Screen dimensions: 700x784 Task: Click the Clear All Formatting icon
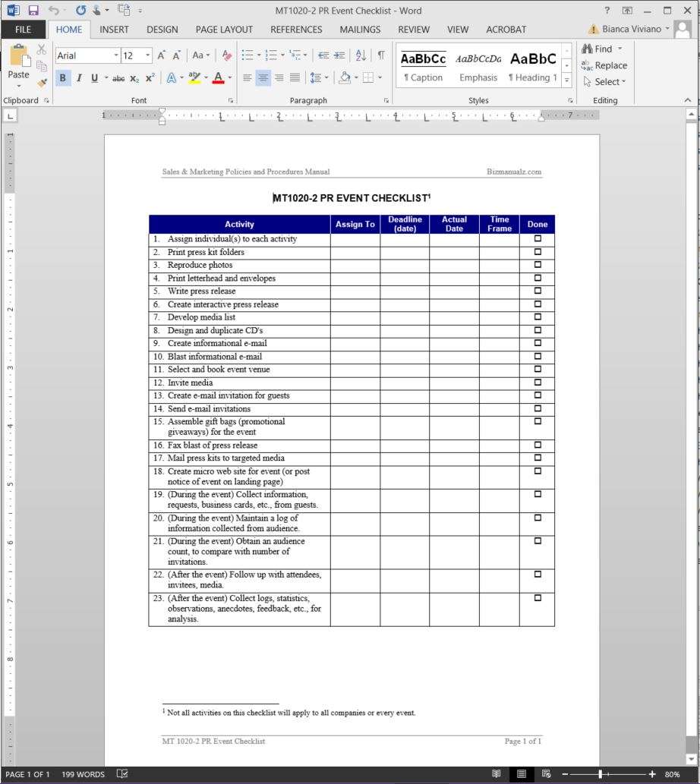pos(226,55)
